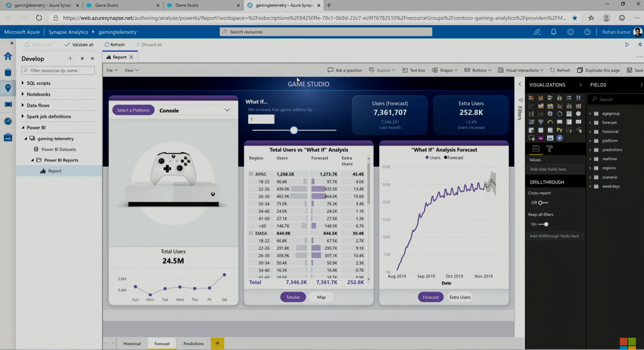
Task: Select the PowerApps purple visualization
Action: pos(540,138)
